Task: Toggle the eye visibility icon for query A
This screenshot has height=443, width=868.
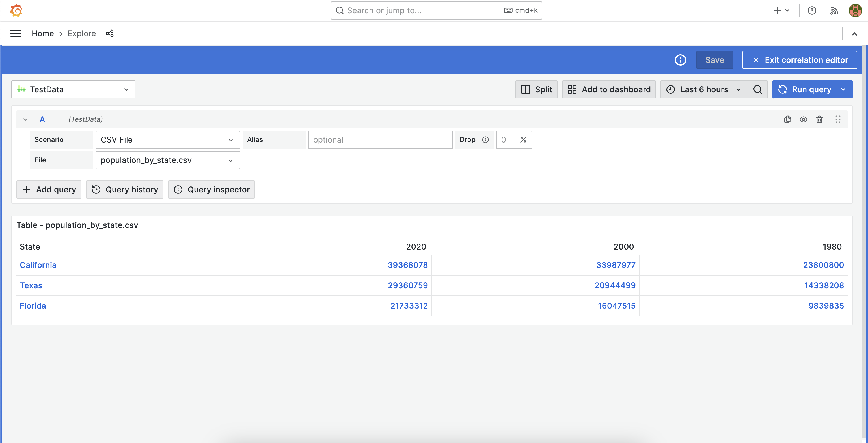Action: [804, 119]
